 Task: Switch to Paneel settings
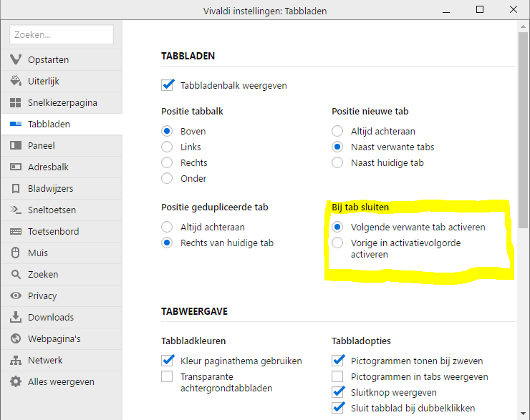tap(62, 145)
